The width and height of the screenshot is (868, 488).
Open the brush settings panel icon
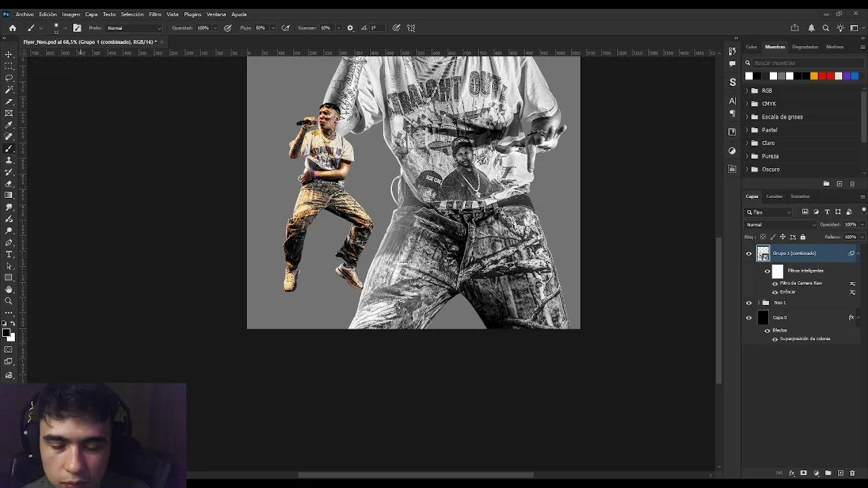click(x=77, y=28)
